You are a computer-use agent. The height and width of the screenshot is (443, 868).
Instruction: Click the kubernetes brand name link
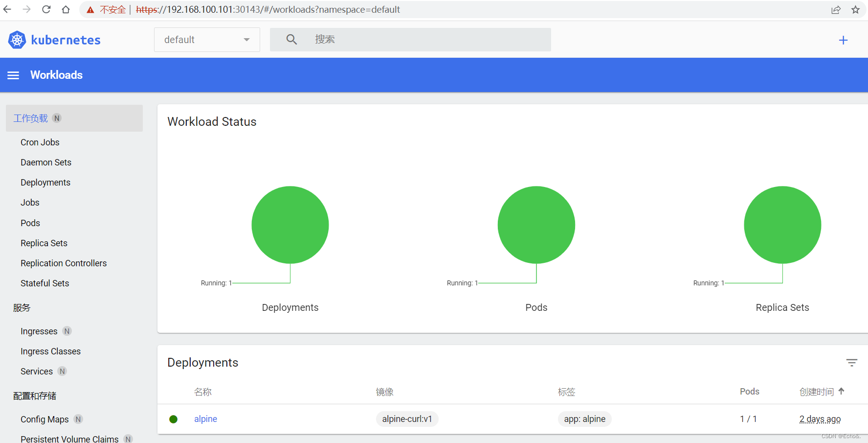pos(66,40)
